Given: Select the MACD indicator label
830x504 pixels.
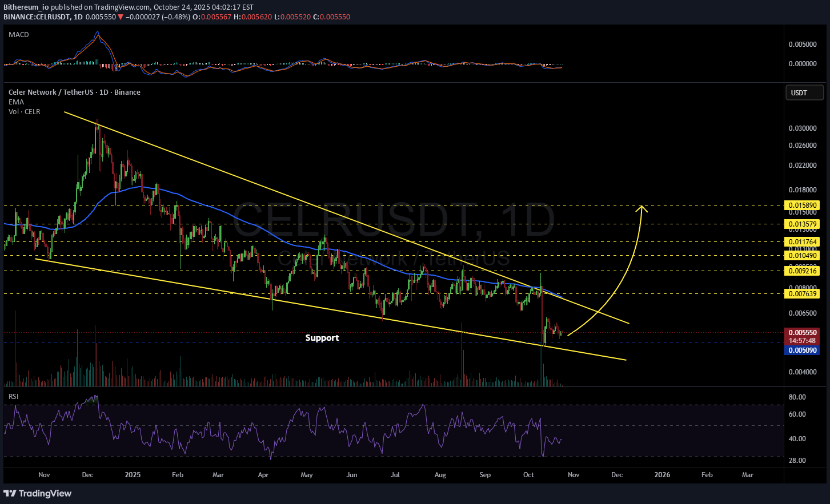Looking at the screenshot, I should pyautogui.click(x=19, y=35).
